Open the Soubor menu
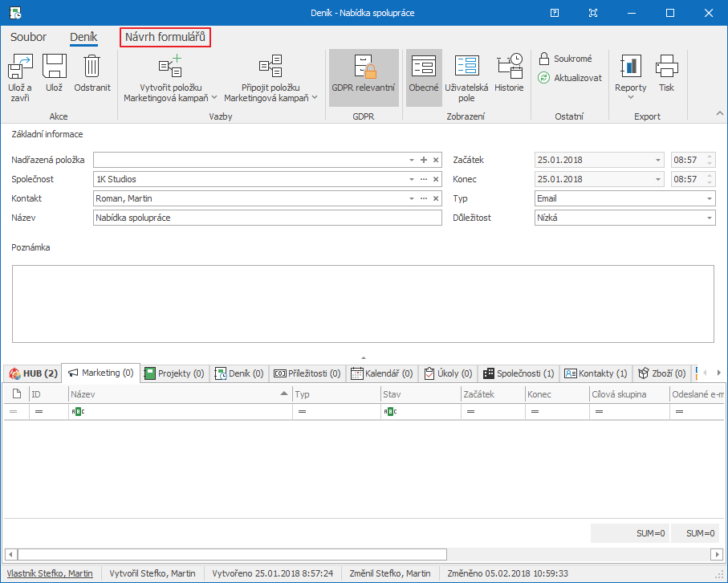This screenshot has height=583, width=728. 28,37
